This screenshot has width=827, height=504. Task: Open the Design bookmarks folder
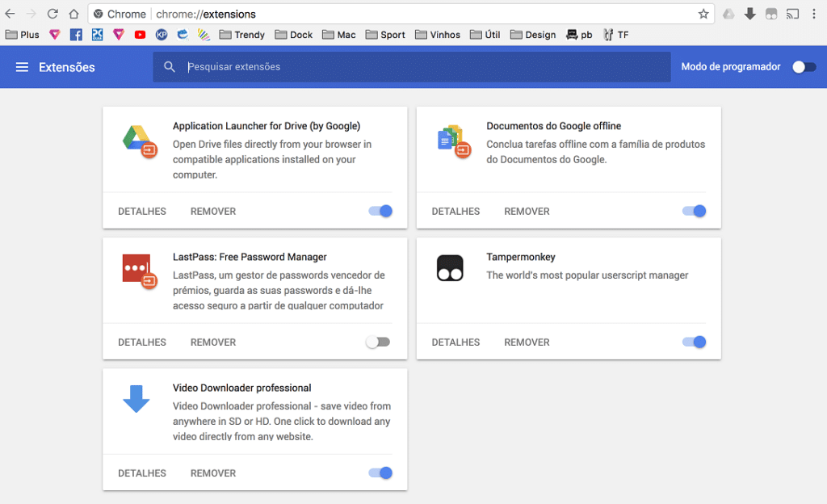pos(533,35)
